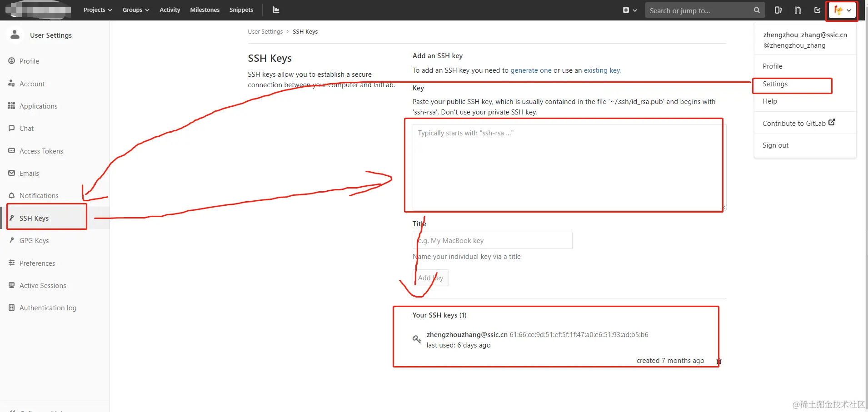Click the SSH Keys breadcrumb link

(x=305, y=32)
